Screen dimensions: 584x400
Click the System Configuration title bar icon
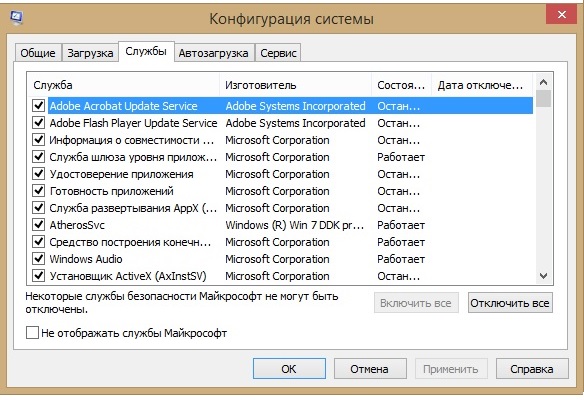pos(16,18)
